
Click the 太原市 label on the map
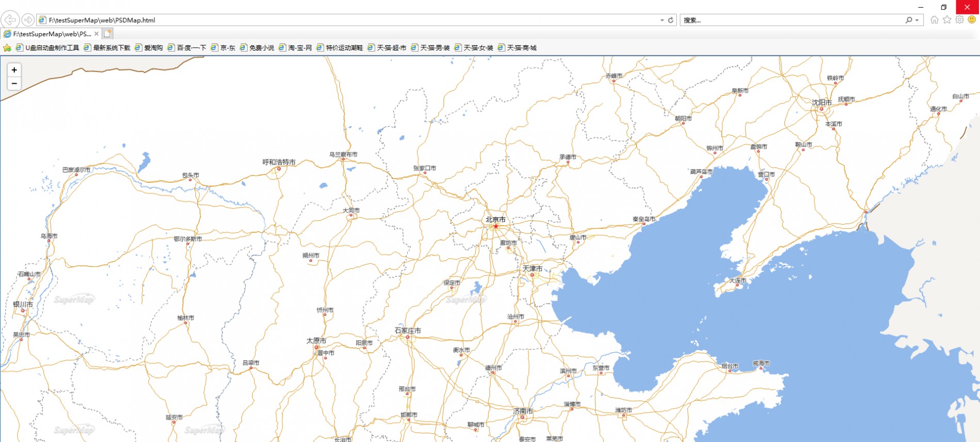316,341
